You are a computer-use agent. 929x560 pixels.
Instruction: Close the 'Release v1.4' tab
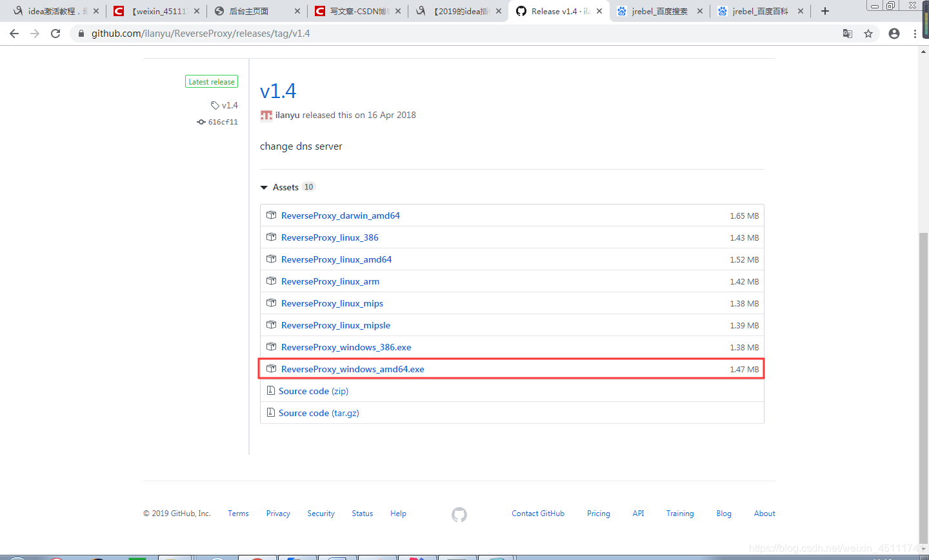tap(599, 11)
